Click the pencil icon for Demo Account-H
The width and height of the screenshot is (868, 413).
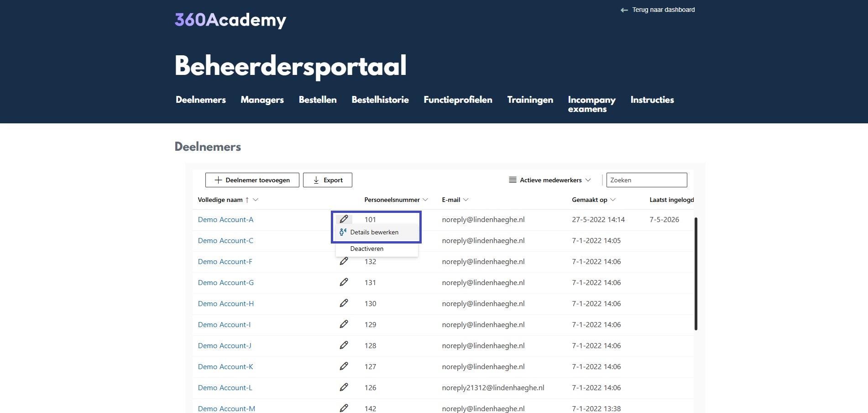[344, 303]
